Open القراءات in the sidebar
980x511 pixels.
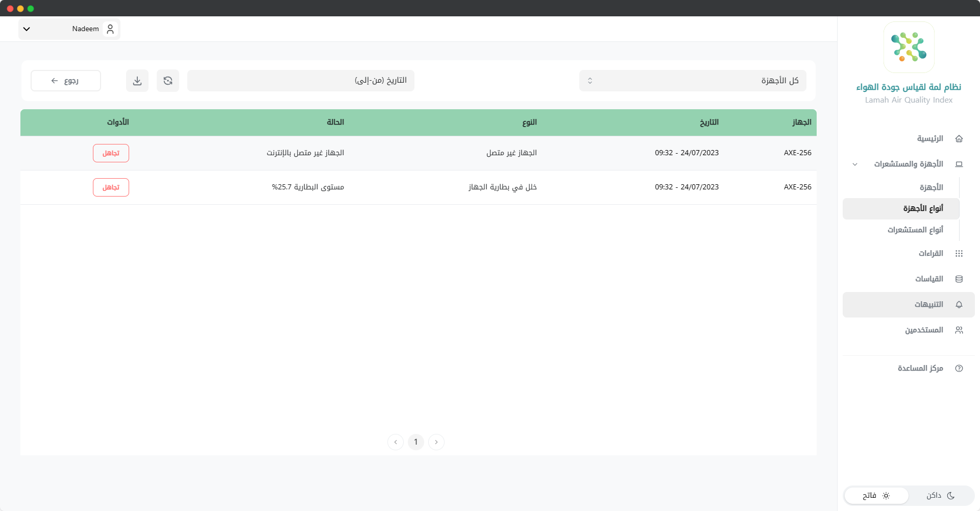pyautogui.click(x=909, y=254)
